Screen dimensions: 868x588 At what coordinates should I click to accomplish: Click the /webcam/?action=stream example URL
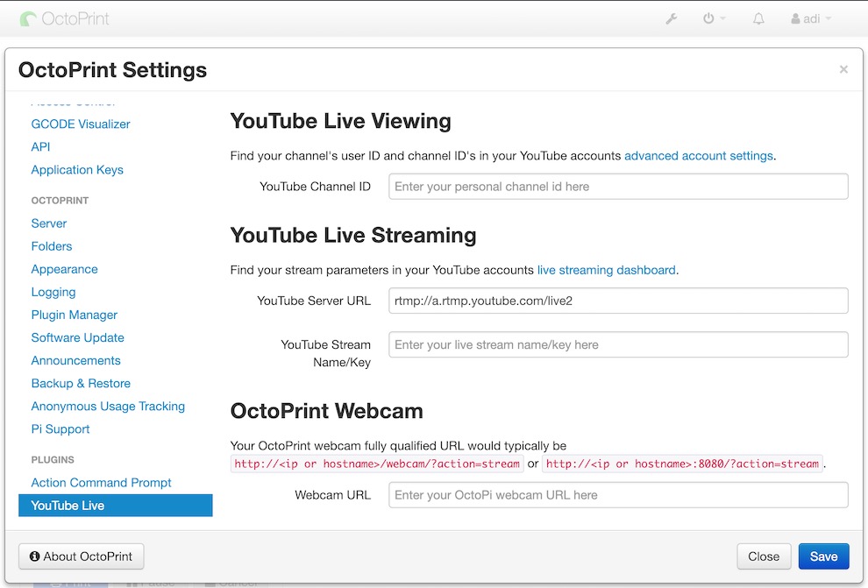point(377,464)
